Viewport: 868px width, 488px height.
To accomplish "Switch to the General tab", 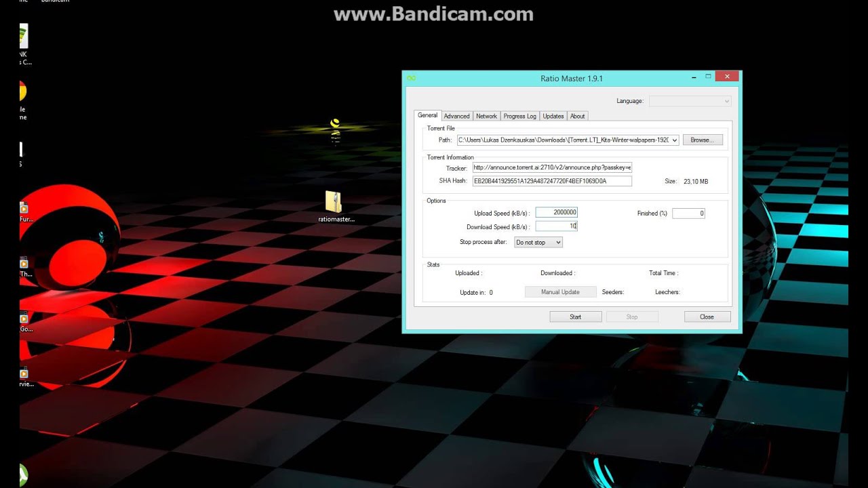I will 427,115.
